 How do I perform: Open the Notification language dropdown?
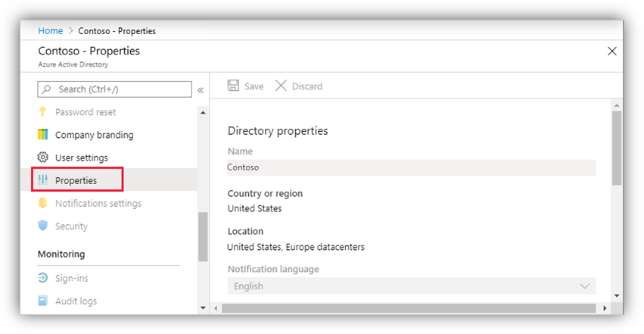(x=412, y=286)
